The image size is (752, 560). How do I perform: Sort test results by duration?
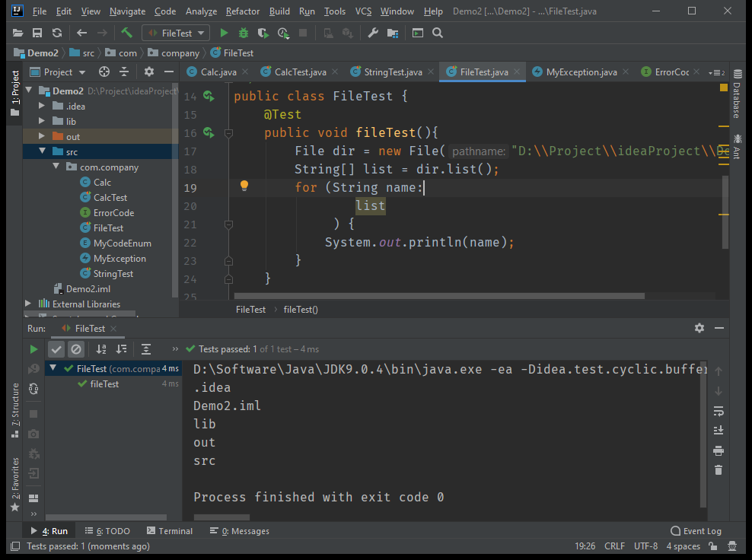click(121, 349)
